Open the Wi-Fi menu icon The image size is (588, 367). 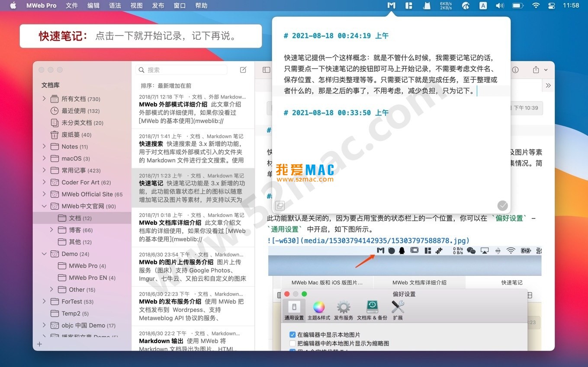tap(536, 6)
